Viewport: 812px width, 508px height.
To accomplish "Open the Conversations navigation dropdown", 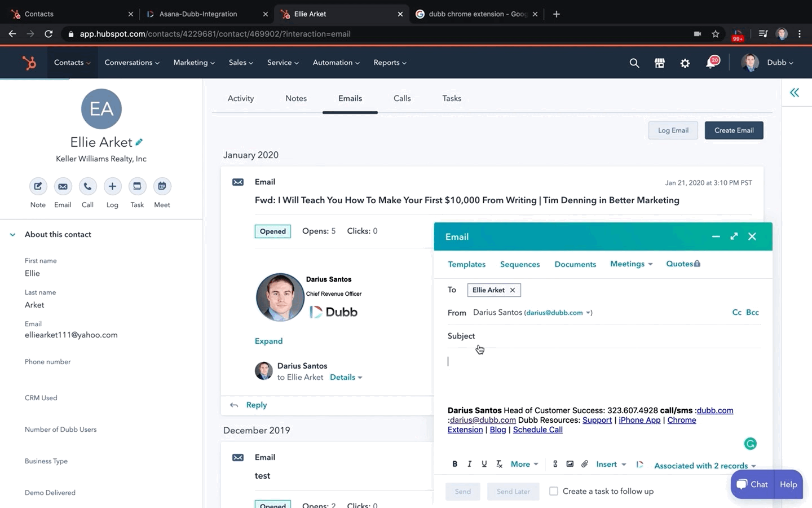I will (x=132, y=63).
